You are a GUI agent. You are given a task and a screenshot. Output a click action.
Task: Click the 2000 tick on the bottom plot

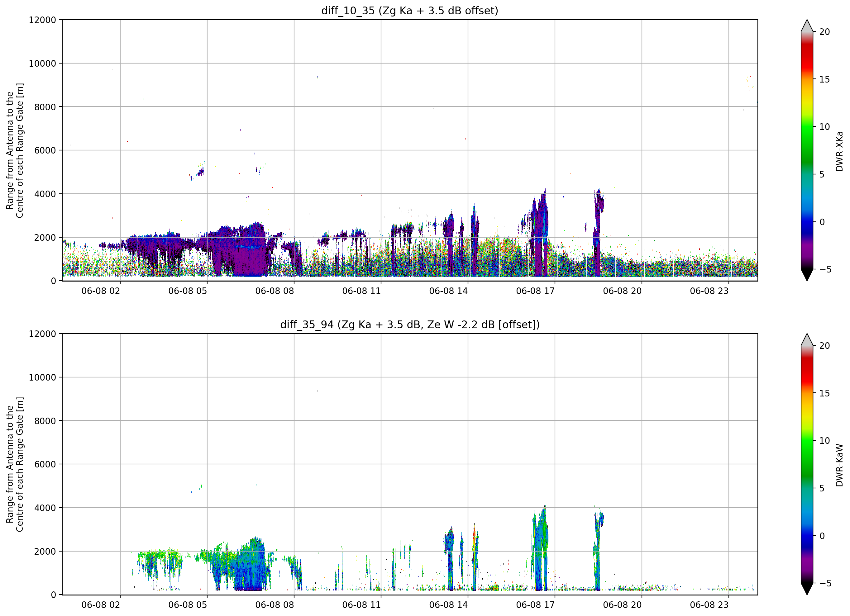(45, 552)
